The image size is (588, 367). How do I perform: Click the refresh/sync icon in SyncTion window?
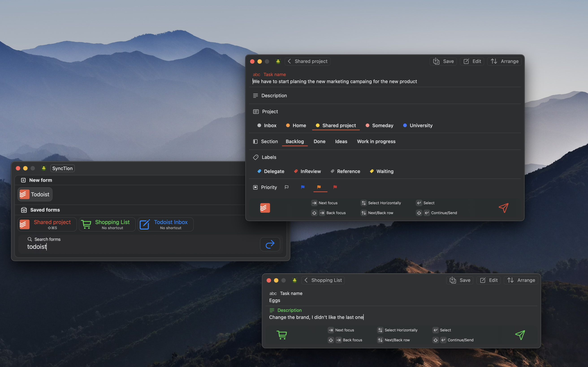tap(270, 244)
